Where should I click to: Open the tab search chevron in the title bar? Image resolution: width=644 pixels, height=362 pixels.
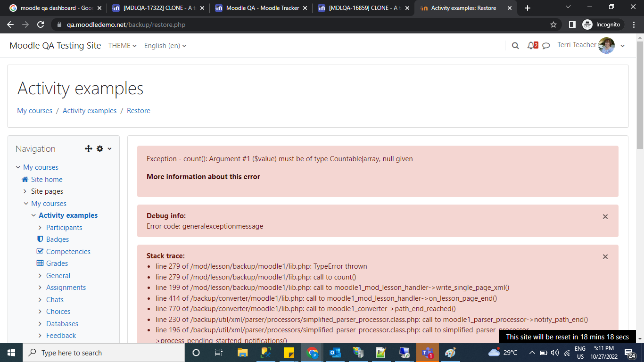pyautogui.click(x=568, y=7)
